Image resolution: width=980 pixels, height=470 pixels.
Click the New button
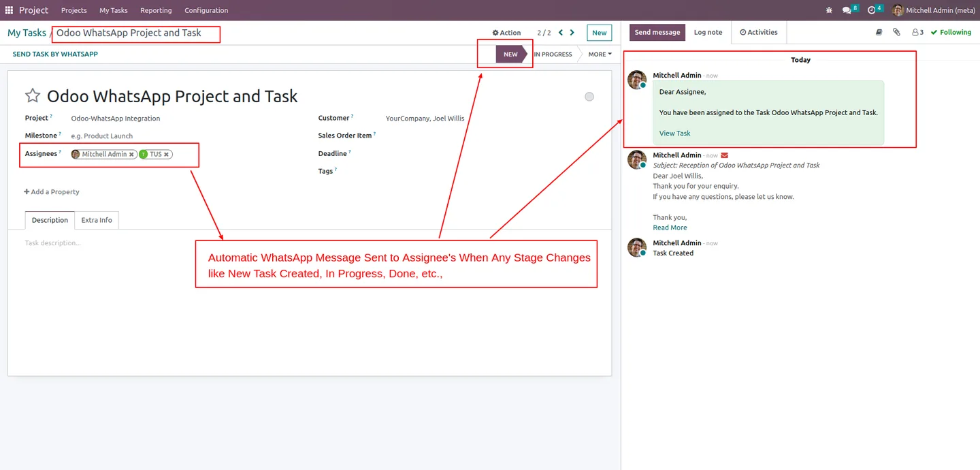pos(599,33)
